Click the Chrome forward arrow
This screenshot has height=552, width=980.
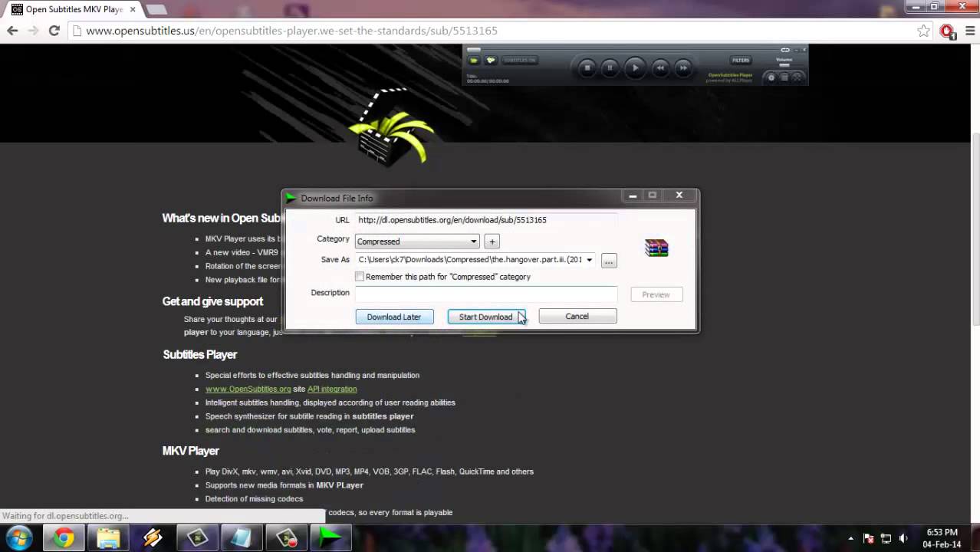[x=33, y=31]
